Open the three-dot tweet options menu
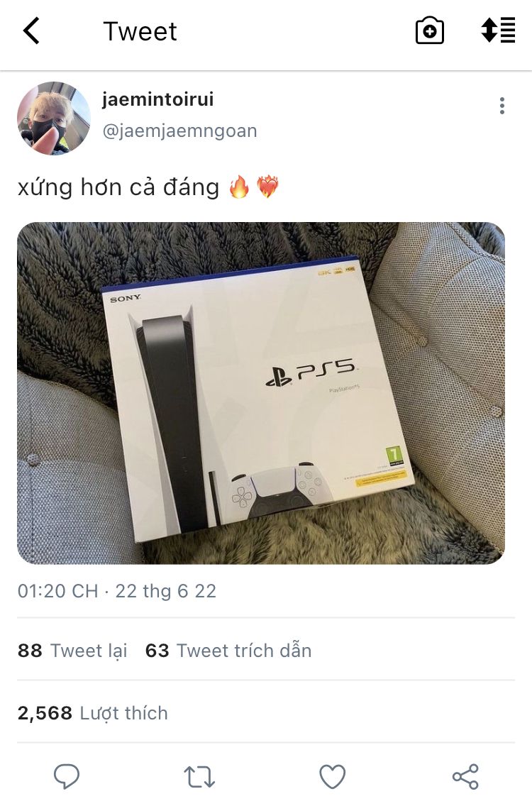The image size is (532, 806). click(502, 106)
